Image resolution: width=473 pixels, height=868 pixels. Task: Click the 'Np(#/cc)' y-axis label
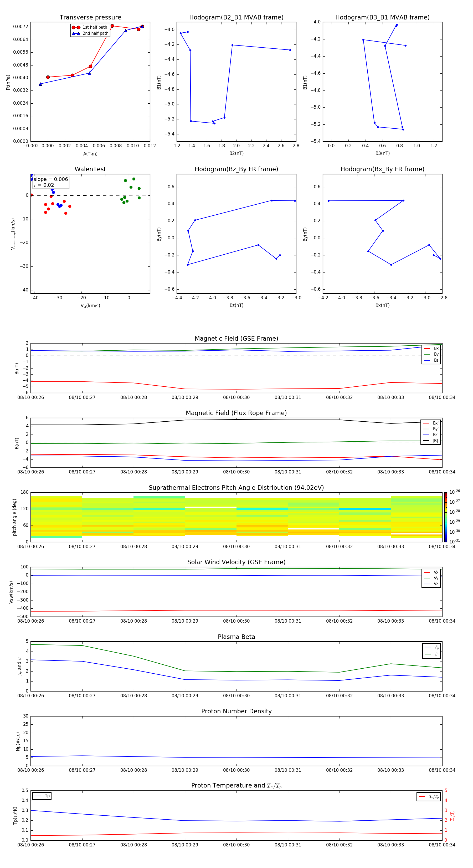click(18, 741)
